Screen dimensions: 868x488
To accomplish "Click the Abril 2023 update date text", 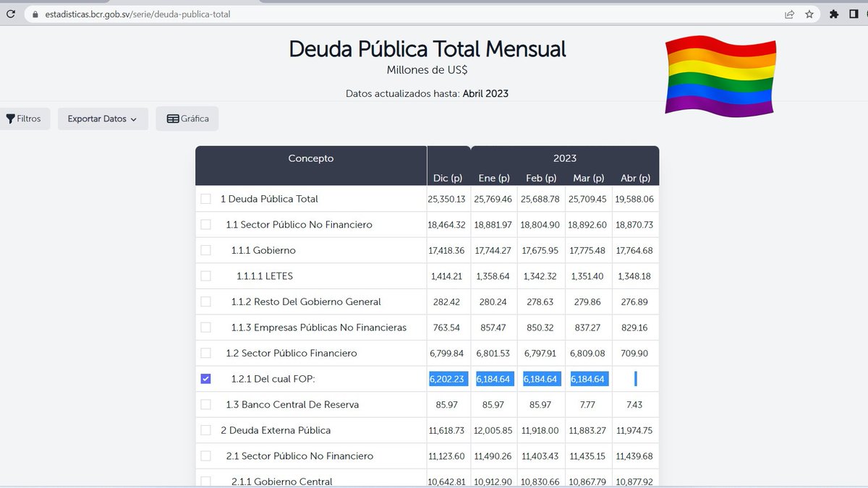I will coord(485,94).
